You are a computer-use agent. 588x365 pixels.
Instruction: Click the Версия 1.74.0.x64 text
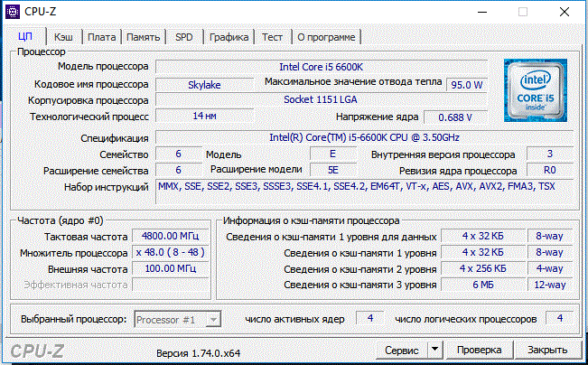coord(199,353)
